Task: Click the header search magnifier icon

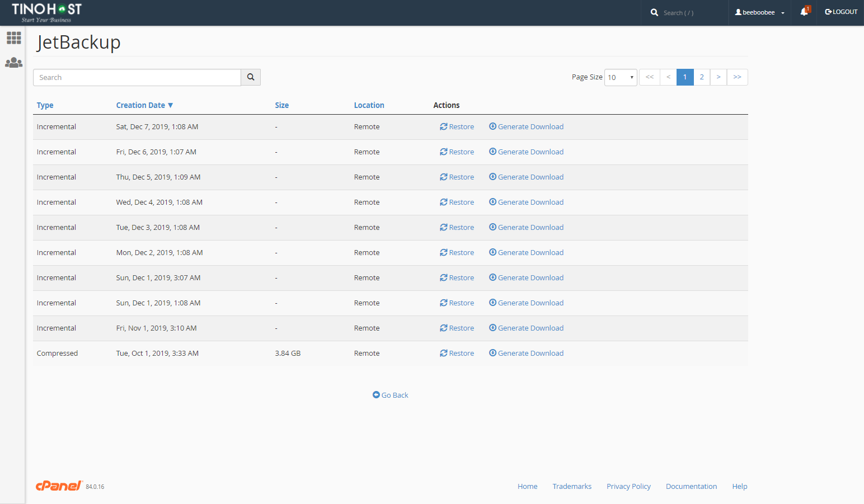Action: point(654,12)
